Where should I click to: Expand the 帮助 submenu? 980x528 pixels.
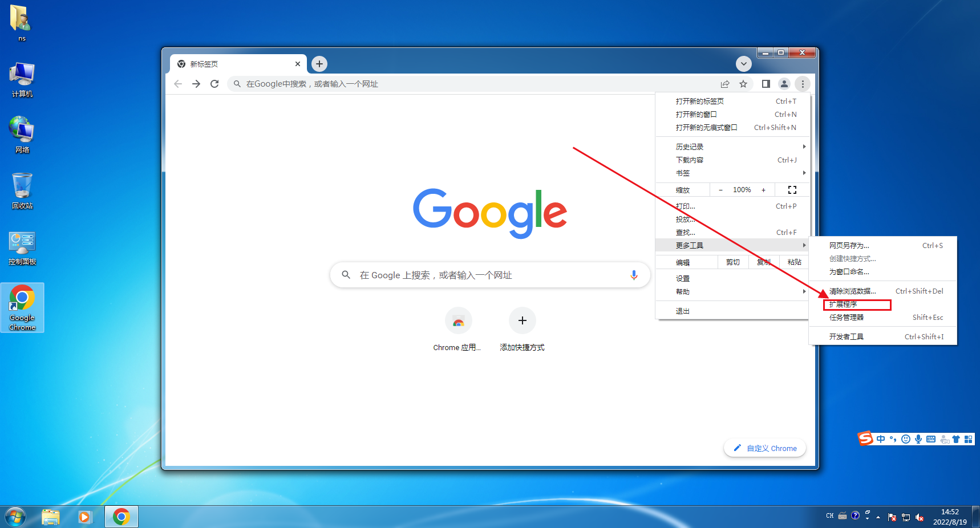tap(733, 291)
